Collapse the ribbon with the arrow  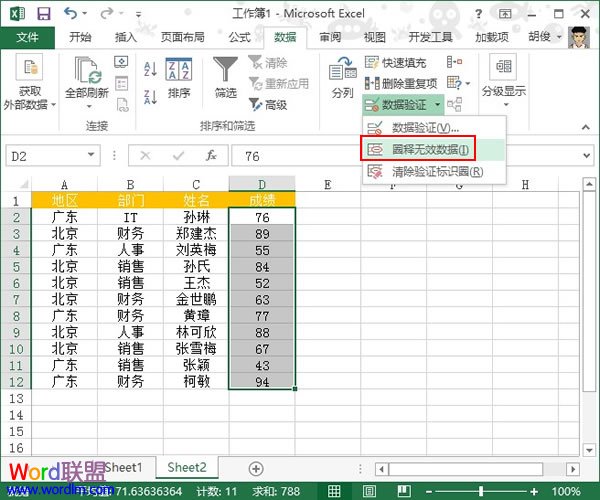coord(585,127)
